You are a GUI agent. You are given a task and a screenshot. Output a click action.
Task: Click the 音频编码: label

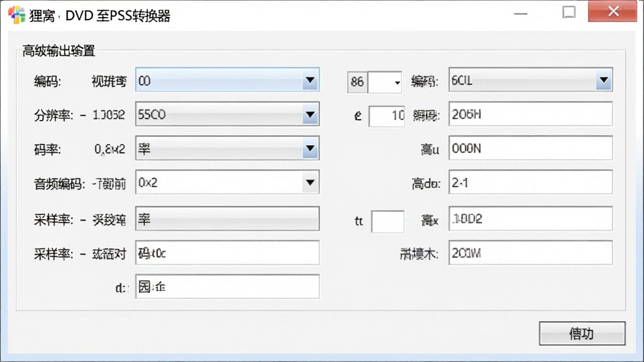coord(59,184)
